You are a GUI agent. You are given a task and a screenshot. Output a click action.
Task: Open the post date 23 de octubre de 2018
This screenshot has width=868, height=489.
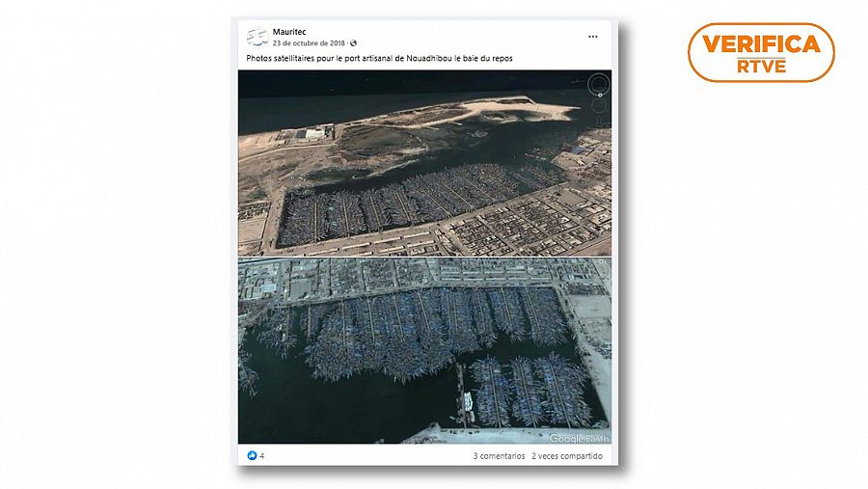click(x=309, y=43)
